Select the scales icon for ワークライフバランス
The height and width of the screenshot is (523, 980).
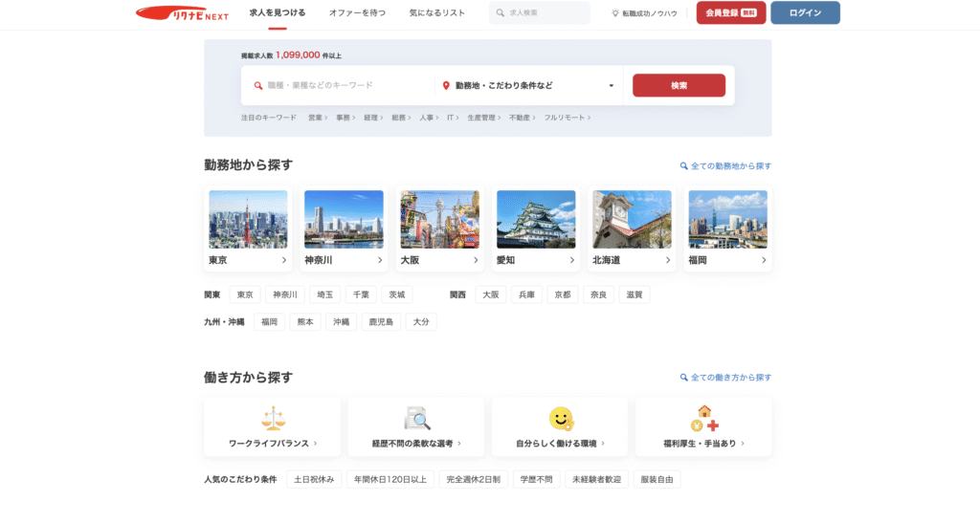273,418
